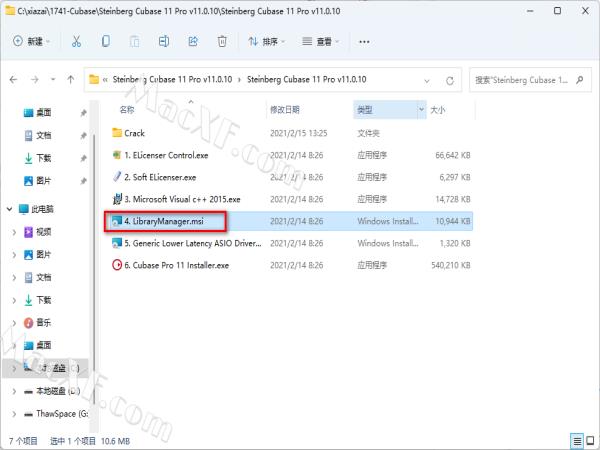This screenshot has height=450, width=600.
Task: Click the Cubase Pro 11 Installer icon
Action: tap(117, 265)
